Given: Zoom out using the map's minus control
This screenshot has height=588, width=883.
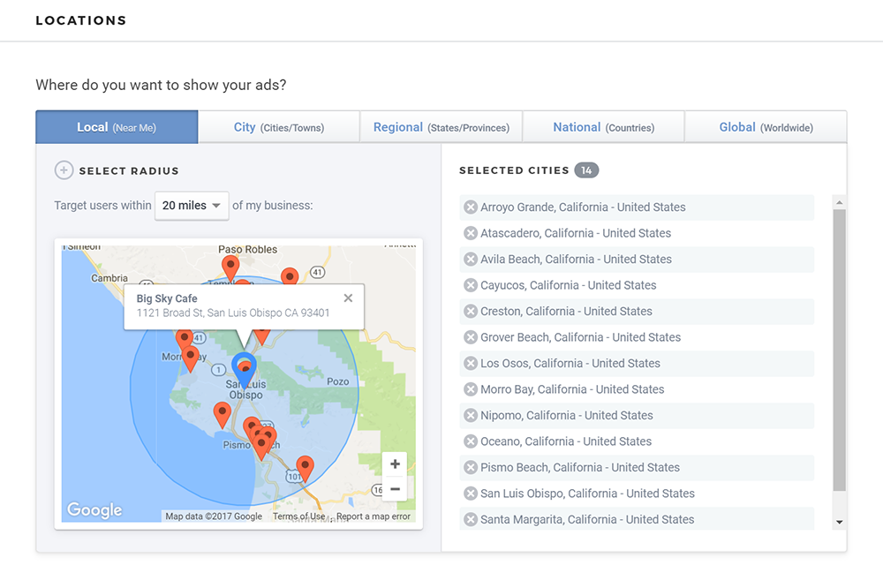Looking at the screenshot, I should tap(395, 488).
